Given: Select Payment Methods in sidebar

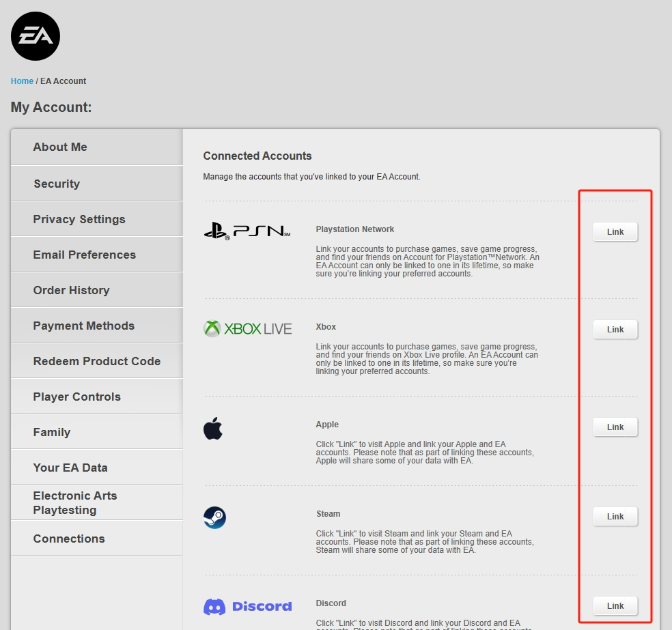Looking at the screenshot, I should (97, 326).
